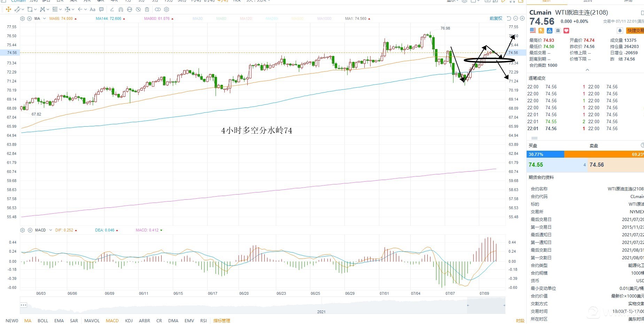The width and height of the screenshot is (644, 324).
Task: Select the EMA indicator tab
Action: tap(59, 321)
